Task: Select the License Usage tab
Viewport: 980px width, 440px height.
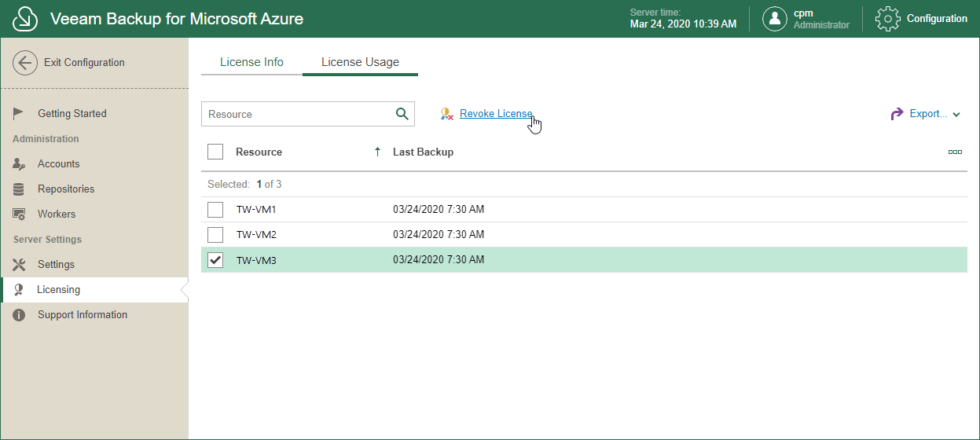Action: (360, 62)
